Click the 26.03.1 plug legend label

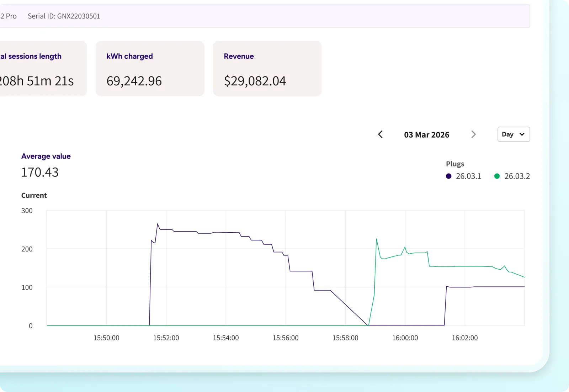pyautogui.click(x=468, y=176)
